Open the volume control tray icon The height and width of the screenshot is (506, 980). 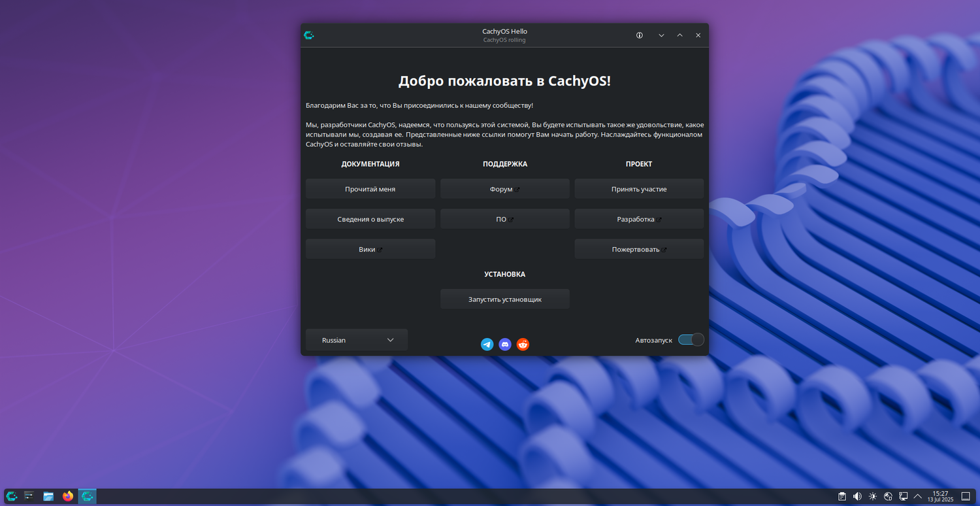[x=857, y=496]
